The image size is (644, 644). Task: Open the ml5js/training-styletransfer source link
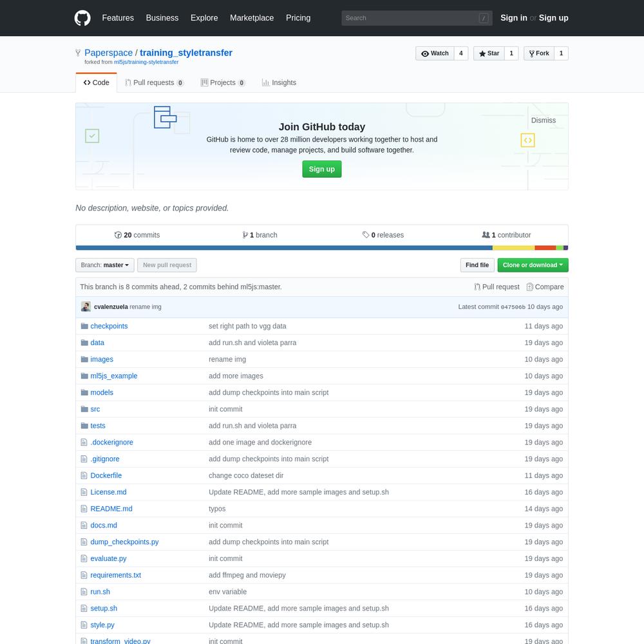146,62
